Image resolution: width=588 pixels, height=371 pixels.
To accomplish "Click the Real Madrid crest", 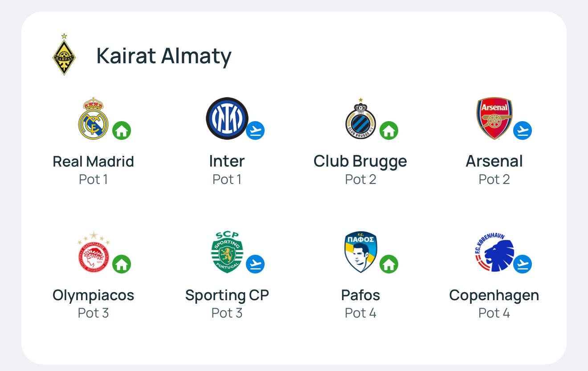I will tap(93, 118).
